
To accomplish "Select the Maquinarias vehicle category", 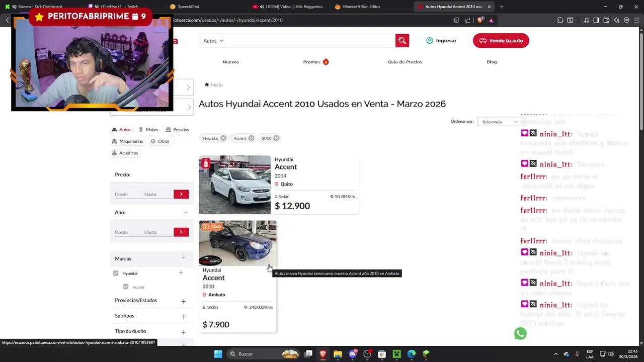I will [128, 141].
